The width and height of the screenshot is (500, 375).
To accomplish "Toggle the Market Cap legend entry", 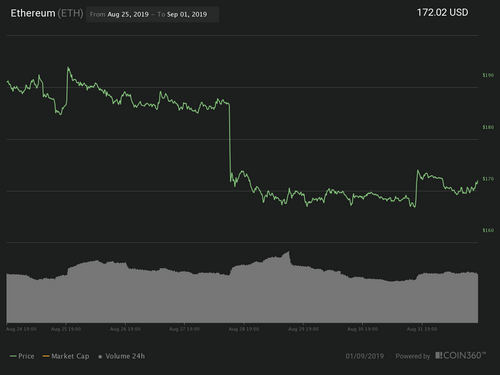I will pos(66,356).
